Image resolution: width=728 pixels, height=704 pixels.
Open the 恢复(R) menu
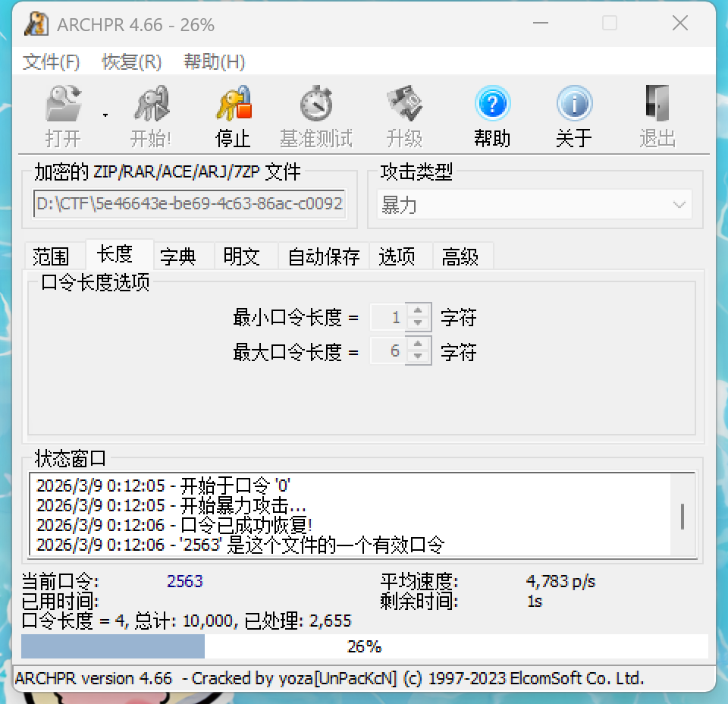coord(131,62)
